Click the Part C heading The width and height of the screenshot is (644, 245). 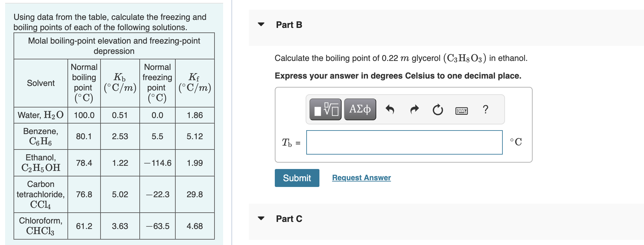(x=289, y=219)
